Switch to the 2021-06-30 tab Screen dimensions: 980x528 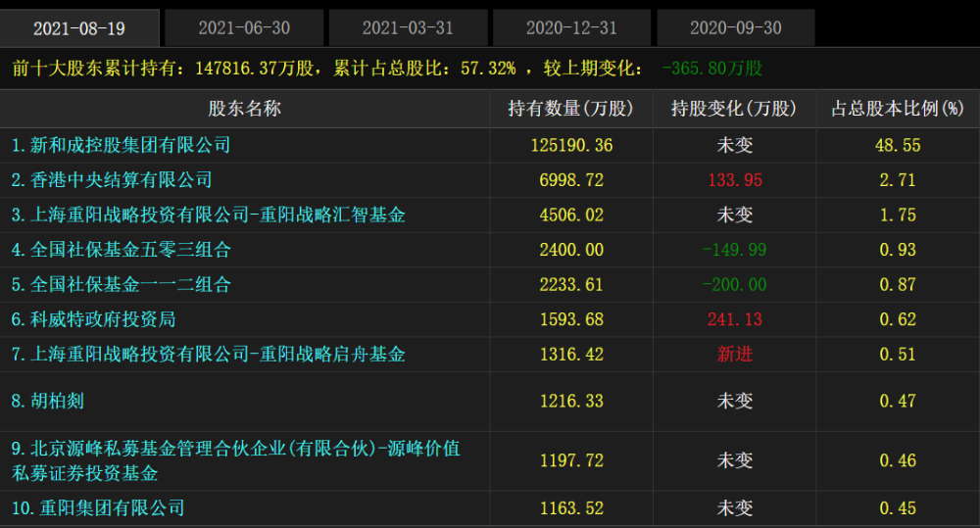[244, 28]
